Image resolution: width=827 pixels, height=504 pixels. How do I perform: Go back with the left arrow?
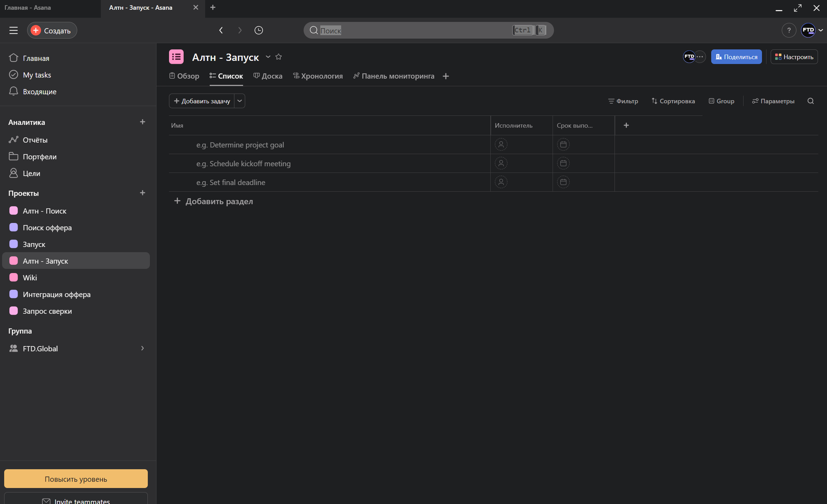click(221, 30)
